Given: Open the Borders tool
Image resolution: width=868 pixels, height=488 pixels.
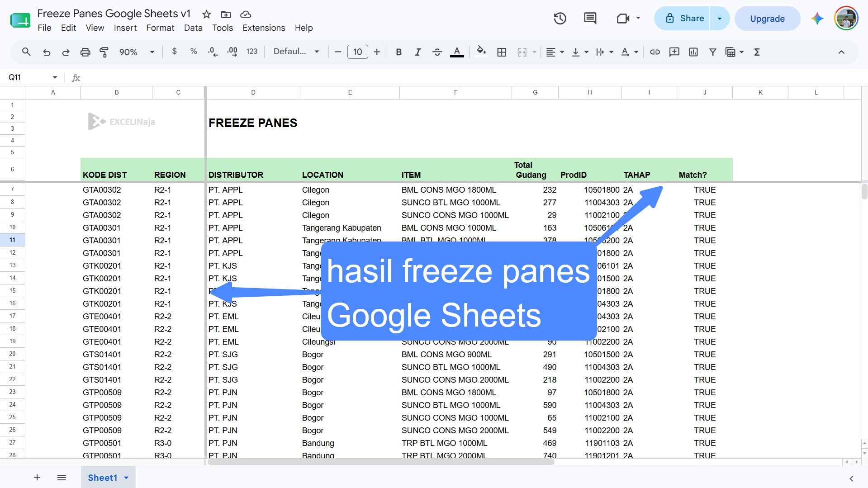Looking at the screenshot, I should coord(502,52).
